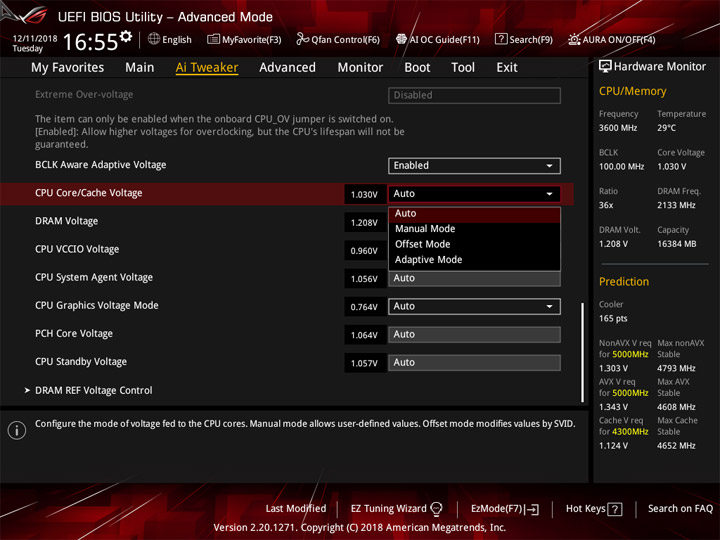Open AI OC Guide(F11) brain icon
This screenshot has height=540, width=720.
click(x=401, y=39)
